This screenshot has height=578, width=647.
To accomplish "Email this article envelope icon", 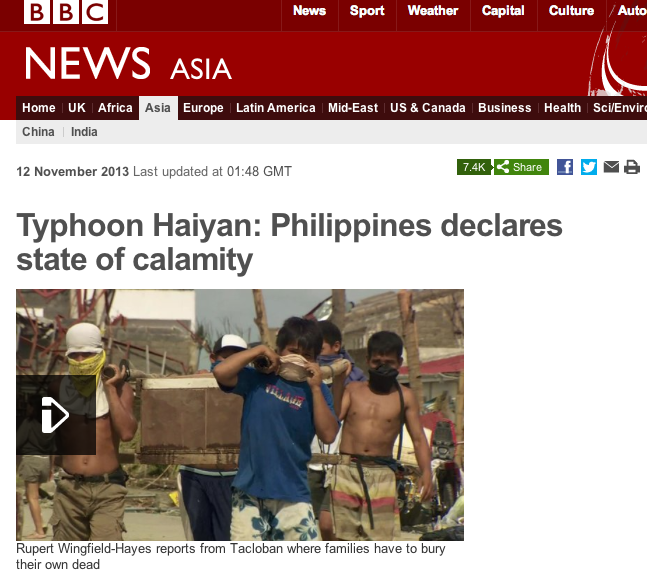I will tap(611, 167).
